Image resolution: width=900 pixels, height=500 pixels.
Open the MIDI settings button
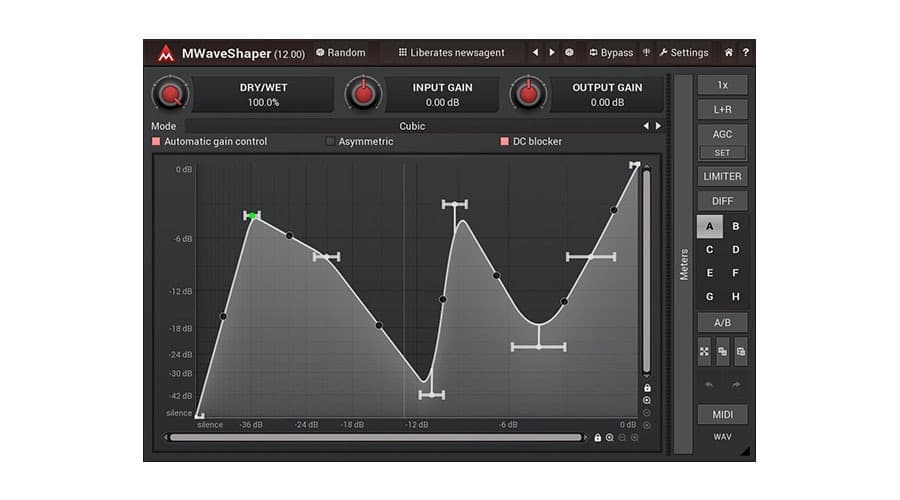(x=722, y=414)
